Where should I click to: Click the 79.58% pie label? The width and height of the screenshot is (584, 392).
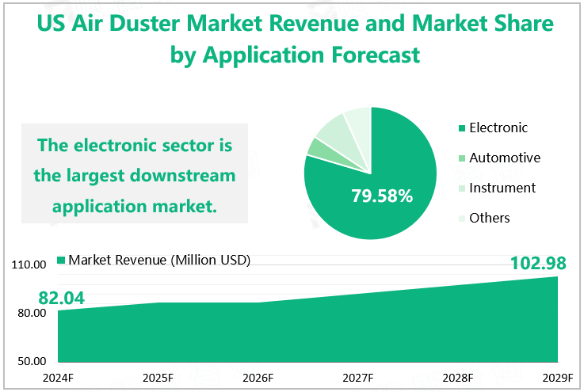pos(382,196)
